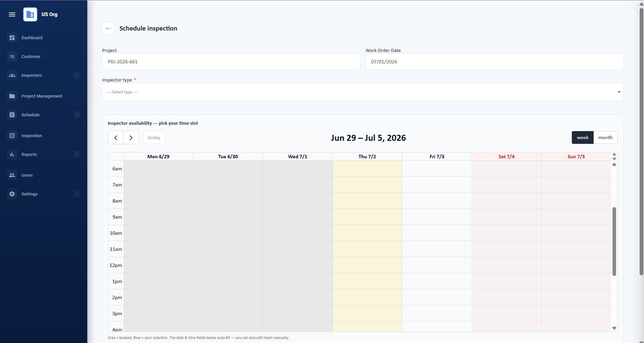This screenshot has height=343, width=644.
Task: Click the Reports bar chart icon
Action: 12,154
